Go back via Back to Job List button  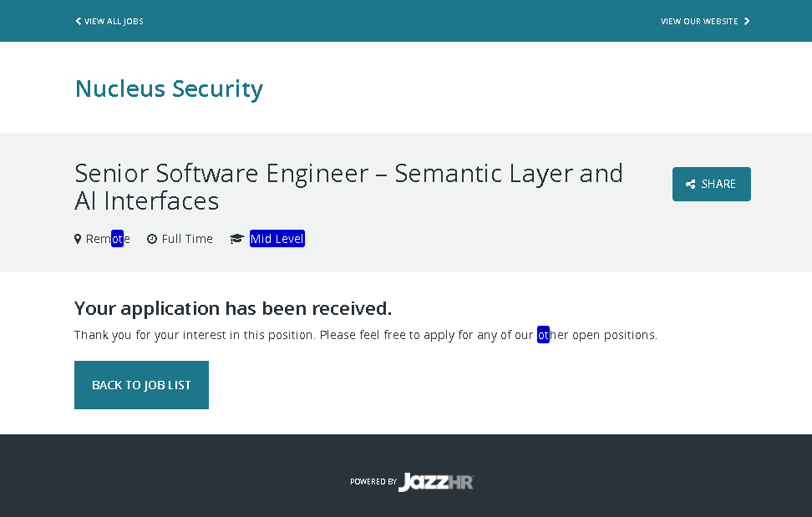[141, 385]
